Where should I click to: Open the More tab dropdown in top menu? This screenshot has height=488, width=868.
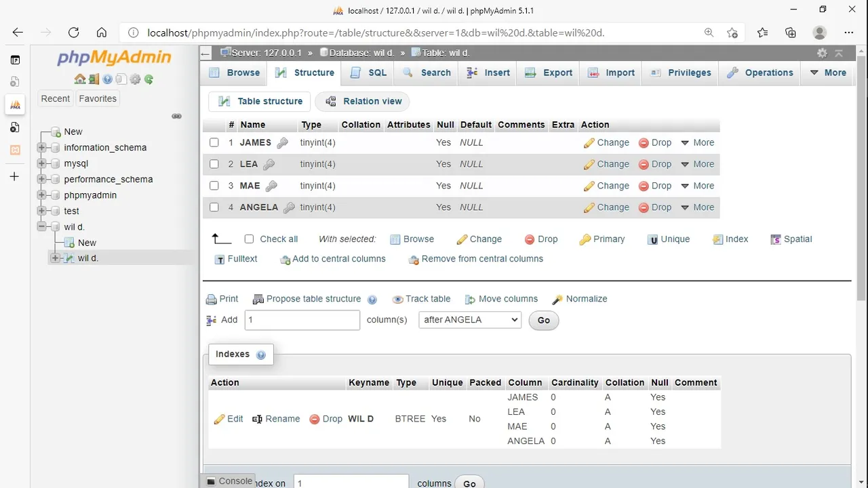(828, 73)
